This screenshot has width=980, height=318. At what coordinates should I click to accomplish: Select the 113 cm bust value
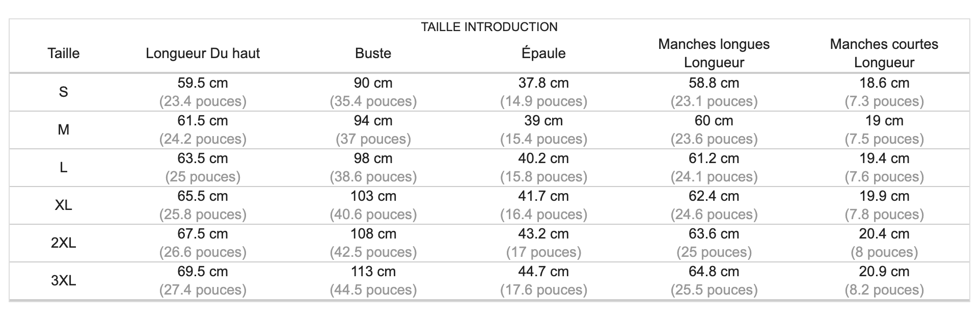[373, 272]
